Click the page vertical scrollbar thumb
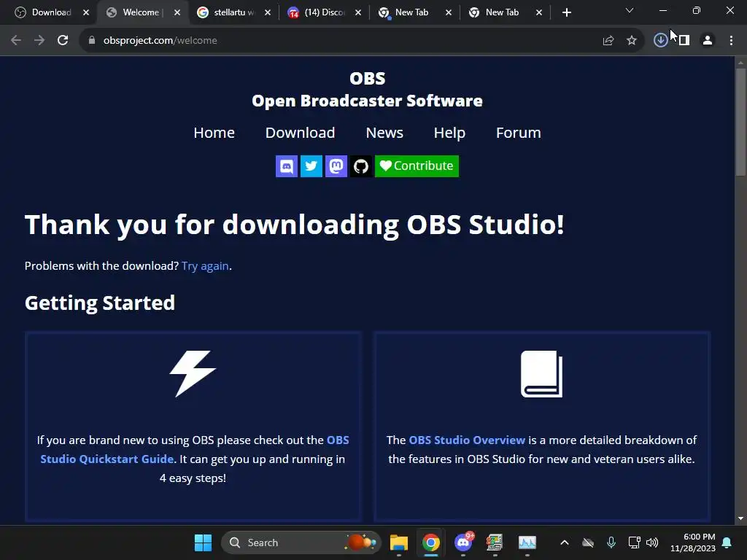 tap(741, 122)
